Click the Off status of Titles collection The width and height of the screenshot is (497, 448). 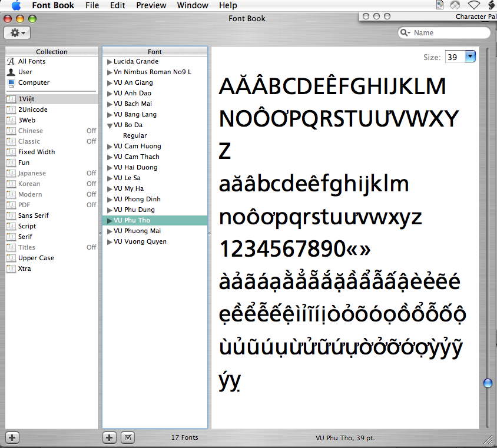pos(91,247)
